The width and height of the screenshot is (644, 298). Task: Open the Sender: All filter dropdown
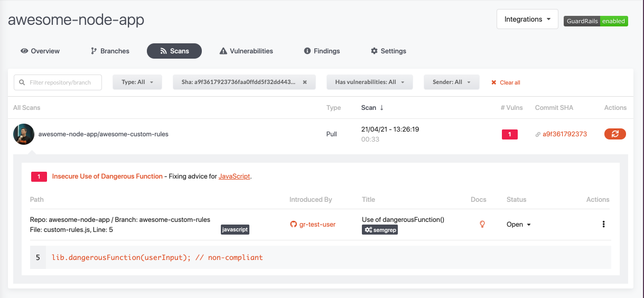(451, 82)
